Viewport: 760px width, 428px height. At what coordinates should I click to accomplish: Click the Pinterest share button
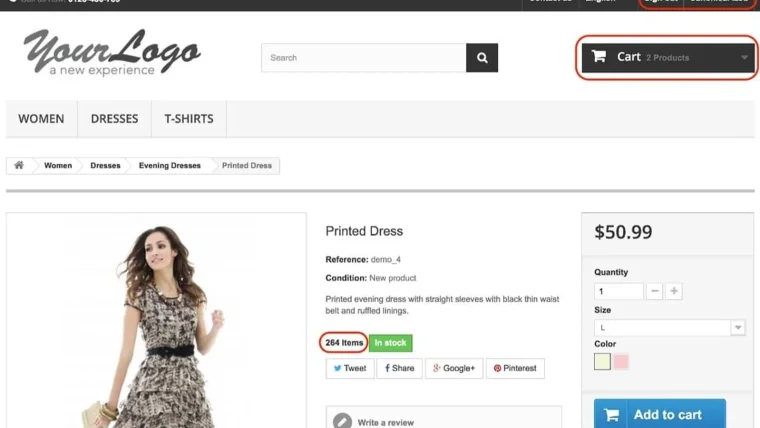click(515, 368)
